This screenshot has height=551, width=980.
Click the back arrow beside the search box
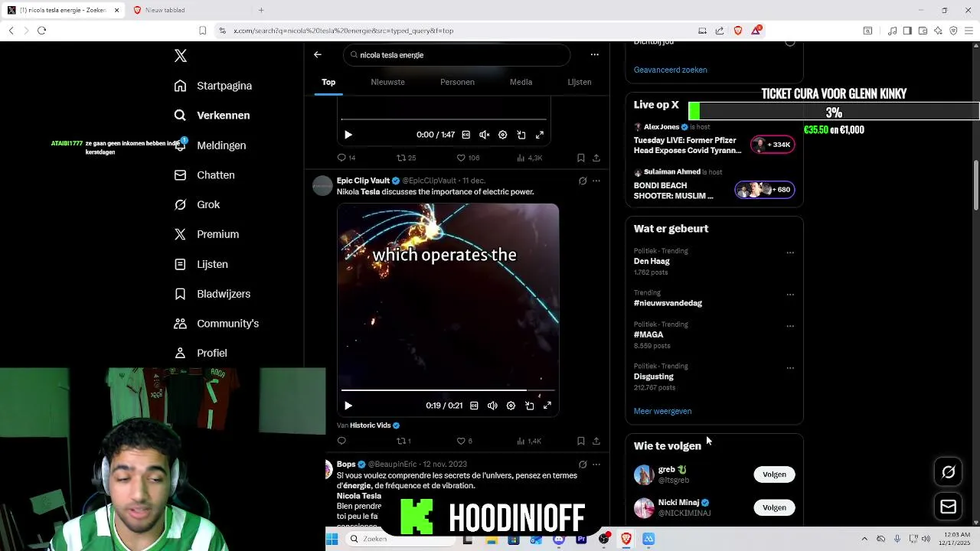point(317,55)
